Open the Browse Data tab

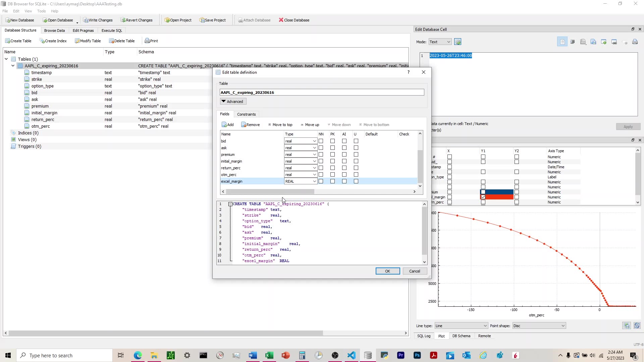[x=54, y=31]
